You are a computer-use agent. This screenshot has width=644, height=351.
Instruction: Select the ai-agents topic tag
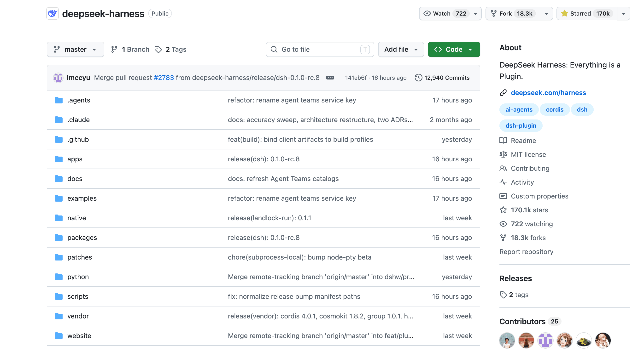519,110
